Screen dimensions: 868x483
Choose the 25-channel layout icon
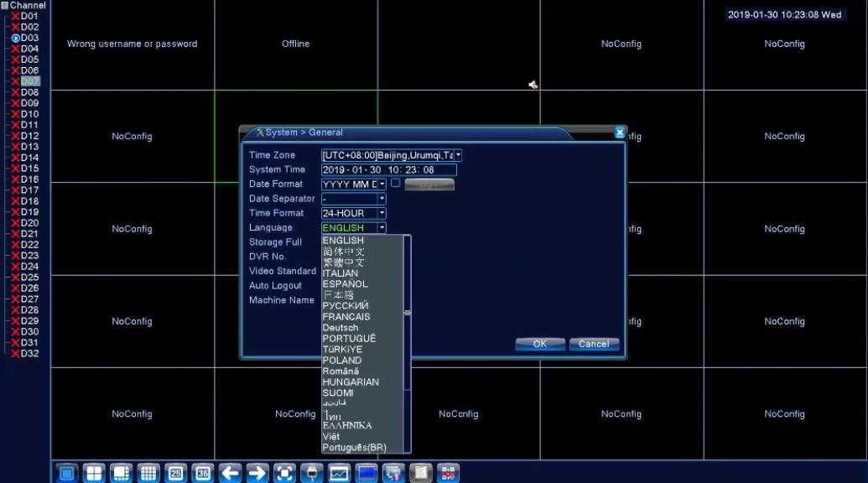(x=175, y=473)
